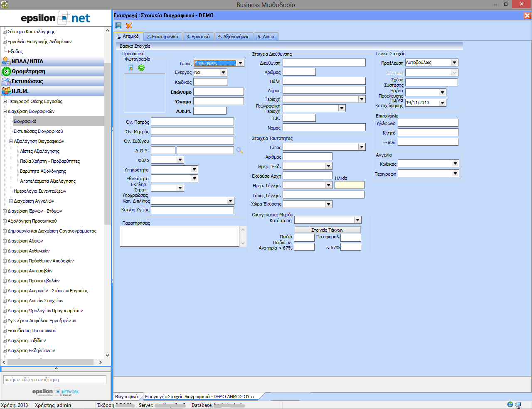This screenshot has height=409, width=532.
Task: Expand the Διαχείριση Αδειών tree node
Action: click(5, 241)
